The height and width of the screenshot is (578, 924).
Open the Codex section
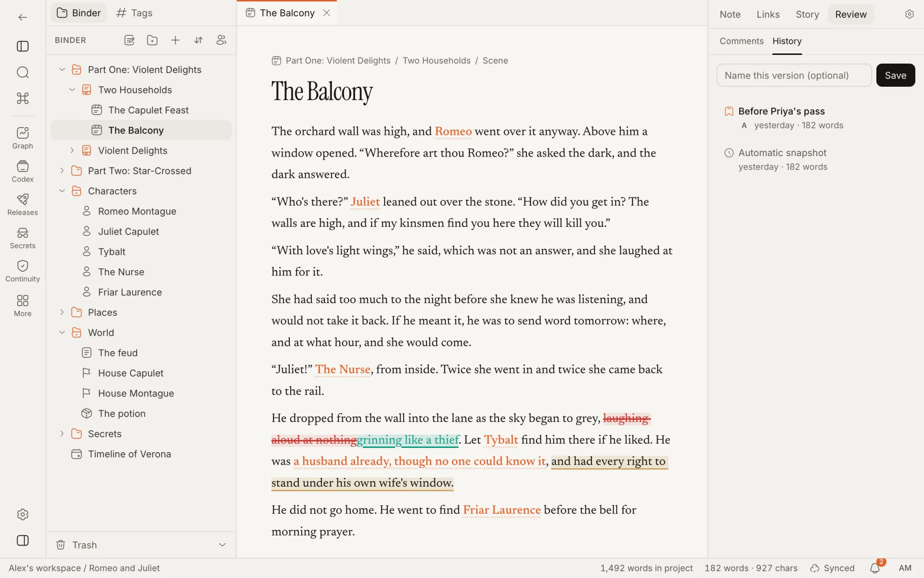coord(23,171)
